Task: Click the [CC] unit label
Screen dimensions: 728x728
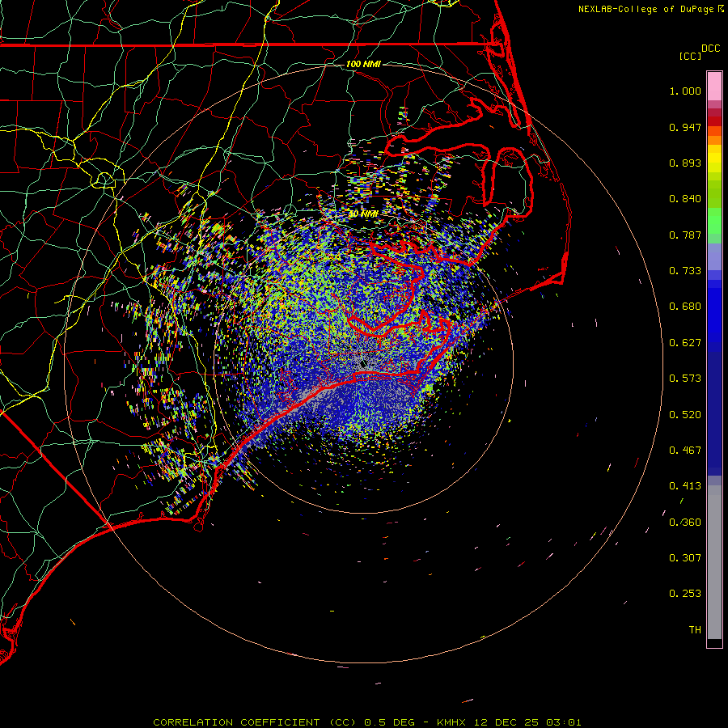Action: point(690,56)
